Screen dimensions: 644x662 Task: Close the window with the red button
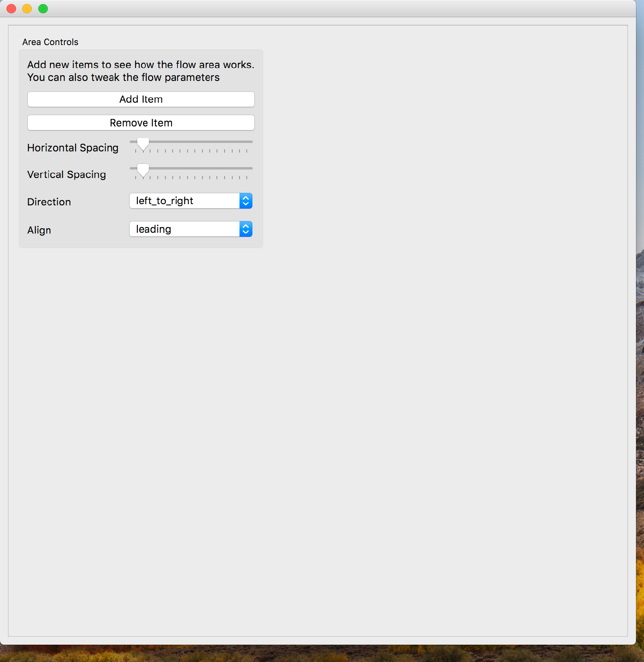[x=11, y=8]
